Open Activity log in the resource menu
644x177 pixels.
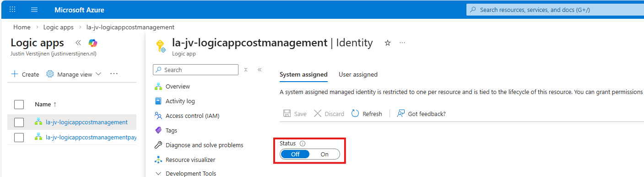coord(180,101)
